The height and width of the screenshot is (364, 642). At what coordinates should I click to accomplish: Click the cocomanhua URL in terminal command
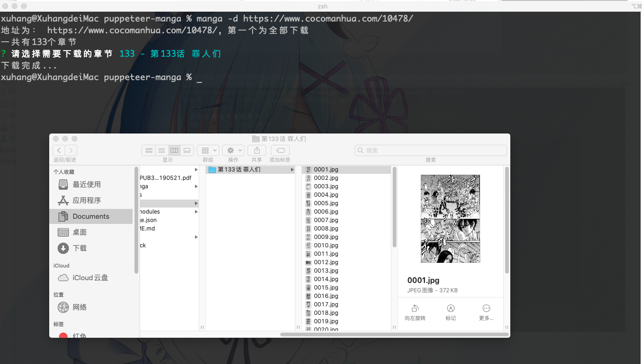coord(328,19)
